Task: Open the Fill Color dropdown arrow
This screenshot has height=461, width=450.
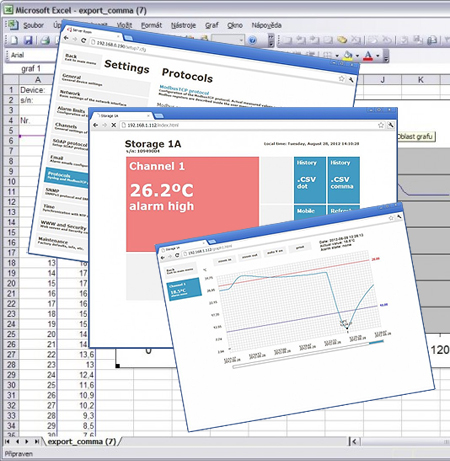Action: coord(357,55)
